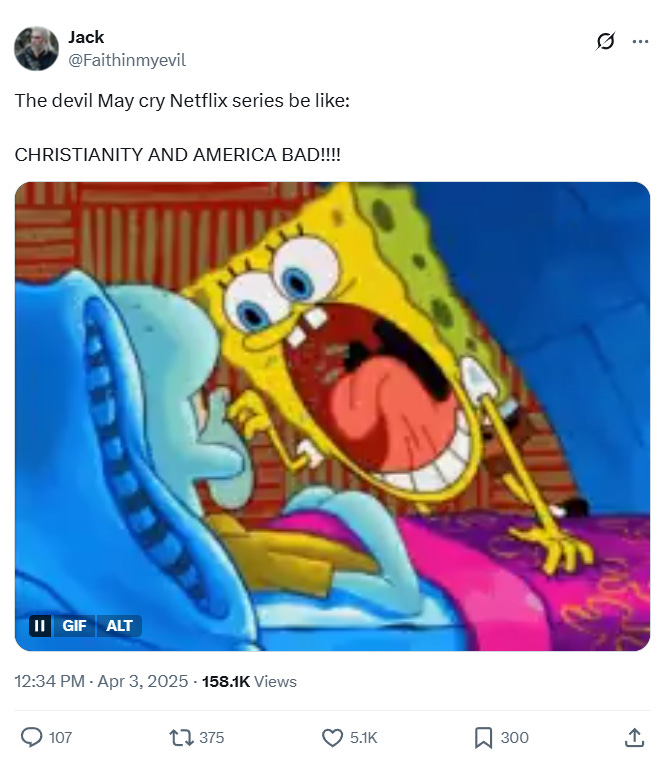
Task: Open the SpongeBob GIF media
Action: click(x=333, y=416)
